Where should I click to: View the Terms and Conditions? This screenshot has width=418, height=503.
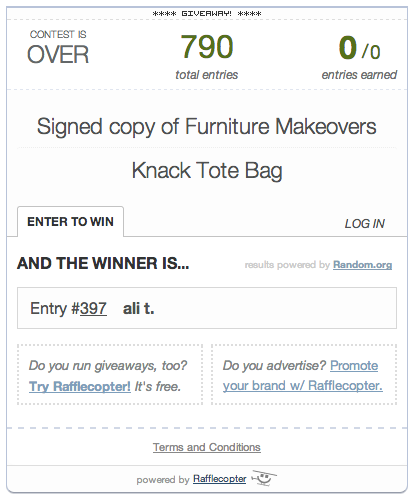[207, 447]
